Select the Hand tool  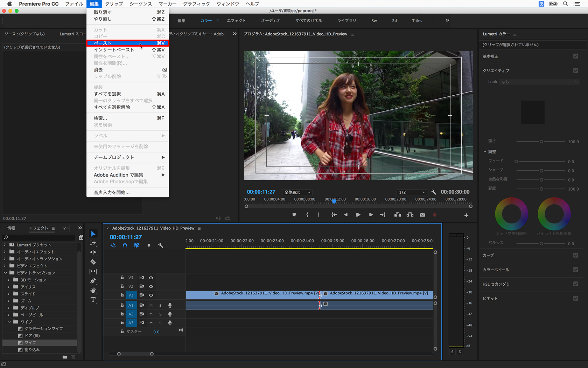[x=93, y=290]
